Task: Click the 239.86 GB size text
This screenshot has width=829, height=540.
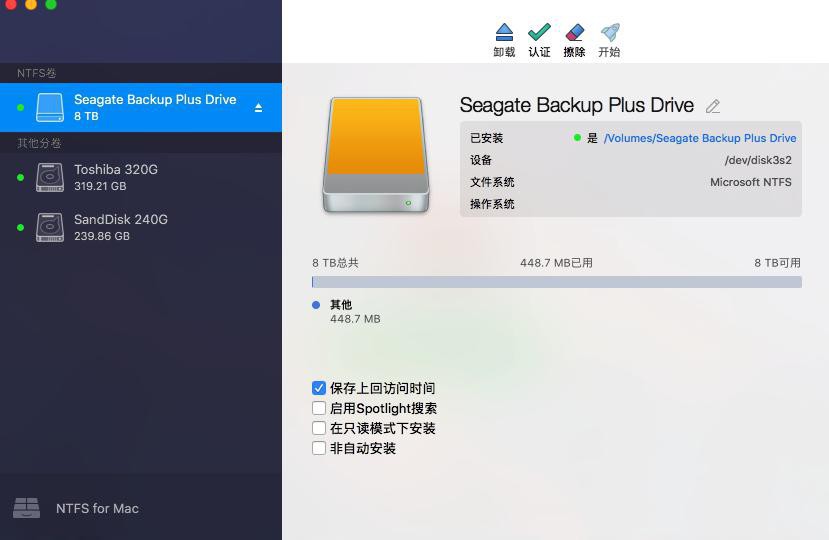Action: tap(102, 236)
